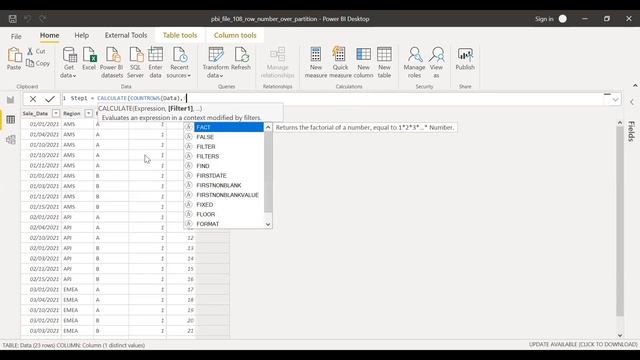Expand the formula bar chevron
Viewport: 640px width, 360px height.
pyautogui.click(x=615, y=100)
